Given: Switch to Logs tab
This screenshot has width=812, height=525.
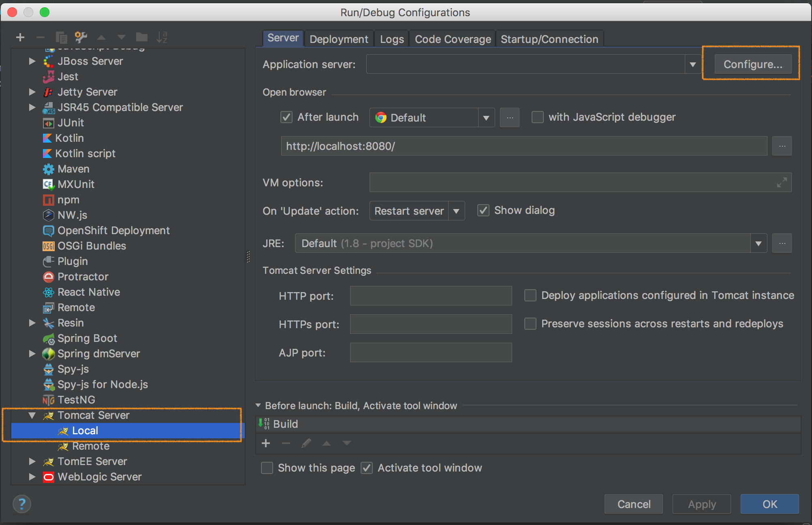Looking at the screenshot, I should 392,39.
